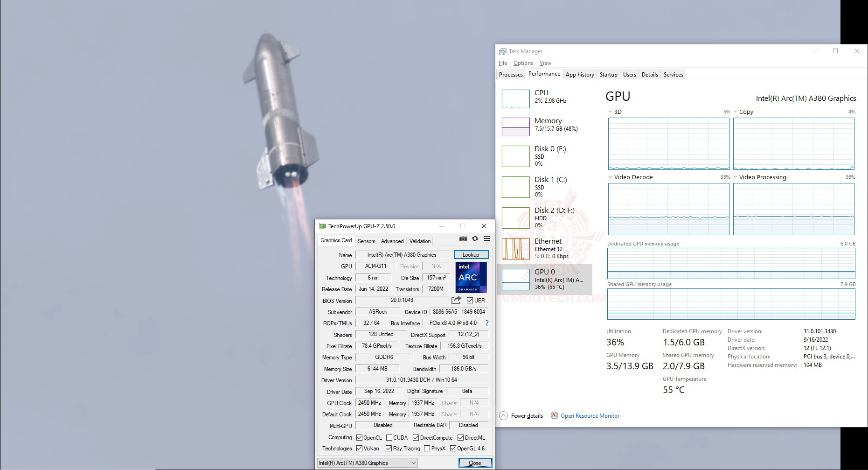Switch to the App history tab

[x=580, y=75]
